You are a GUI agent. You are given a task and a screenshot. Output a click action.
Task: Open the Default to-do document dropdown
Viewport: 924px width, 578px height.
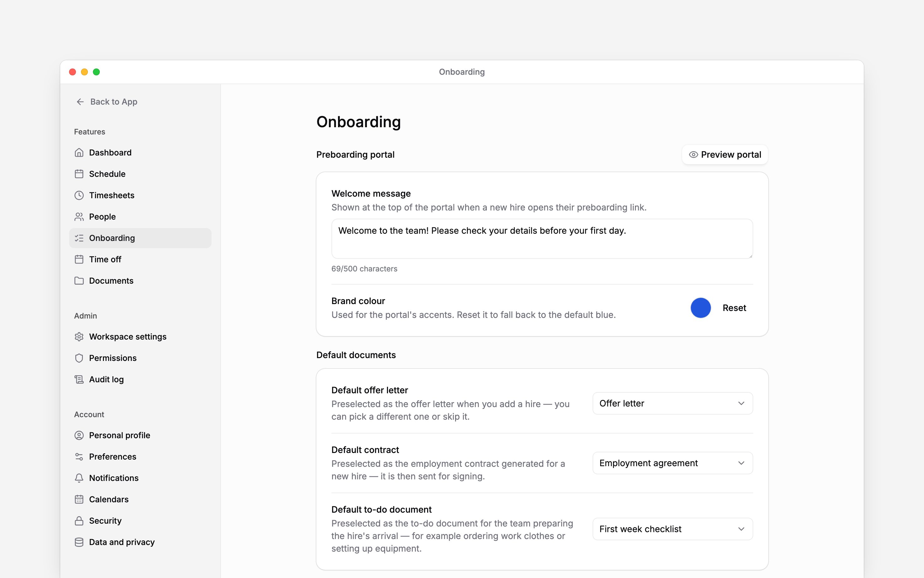672,529
